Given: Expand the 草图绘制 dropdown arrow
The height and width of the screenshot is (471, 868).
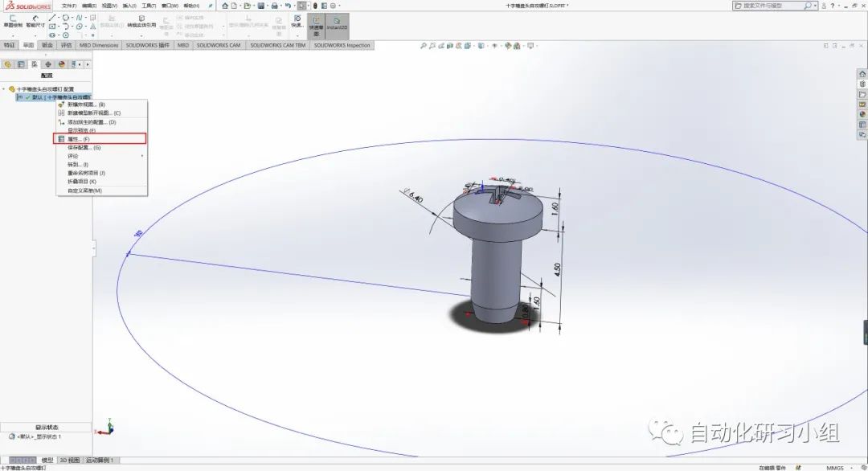Looking at the screenshot, I should tap(13, 36).
